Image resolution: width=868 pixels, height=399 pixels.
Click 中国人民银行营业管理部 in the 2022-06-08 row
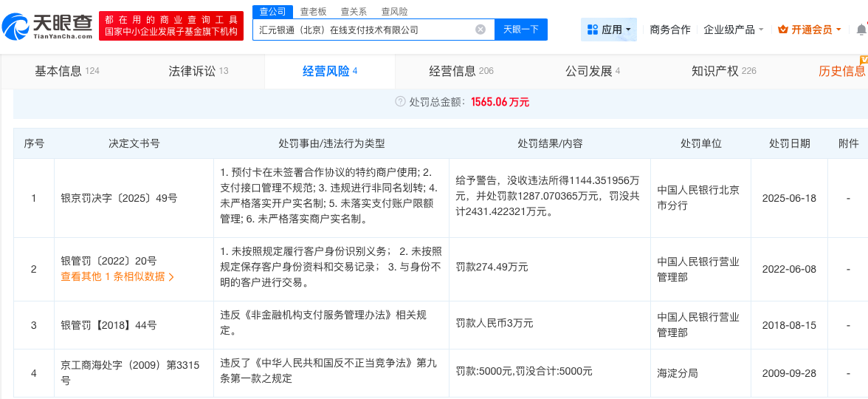click(698, 269)
